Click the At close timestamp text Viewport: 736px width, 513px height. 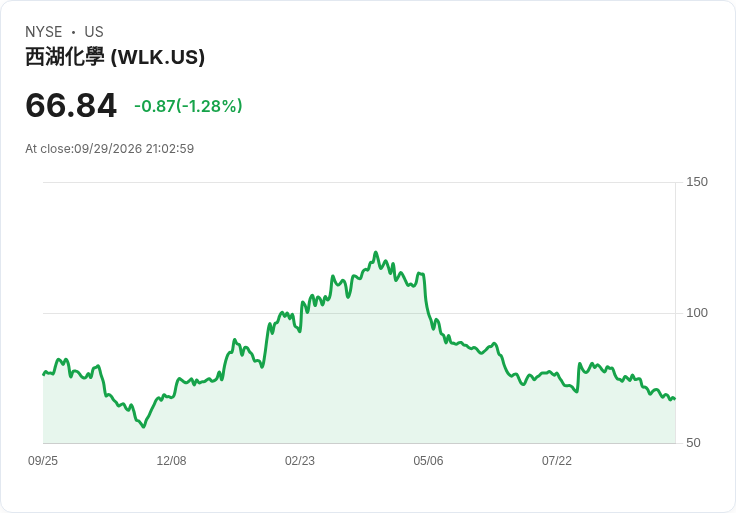click(109, 149)
